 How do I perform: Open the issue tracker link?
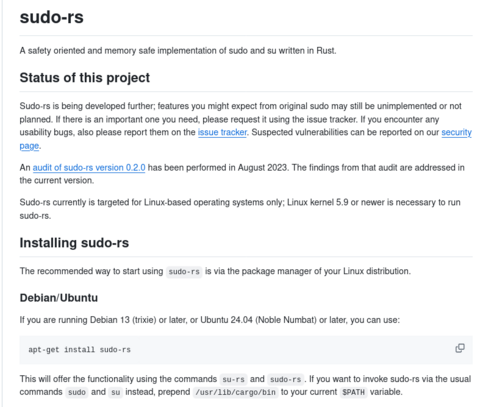[x=222, y=132]
